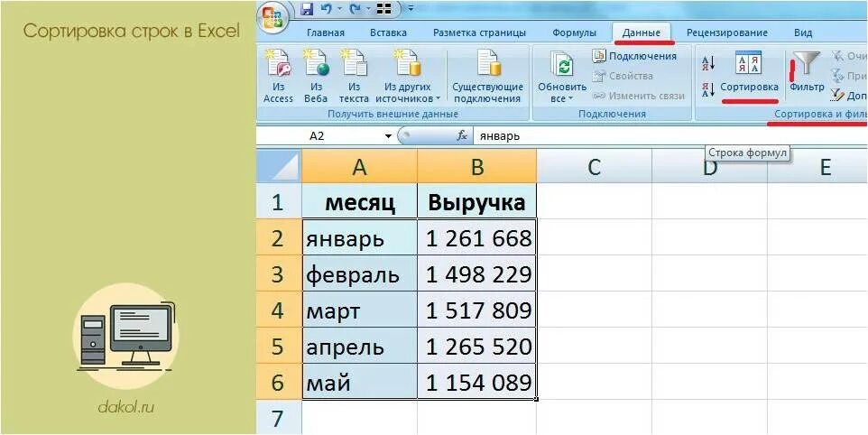Image resolution: width=868 pixels, height=435 pixels.
Task: Select cell with value 1 265 520
Action: coord(477,346)
